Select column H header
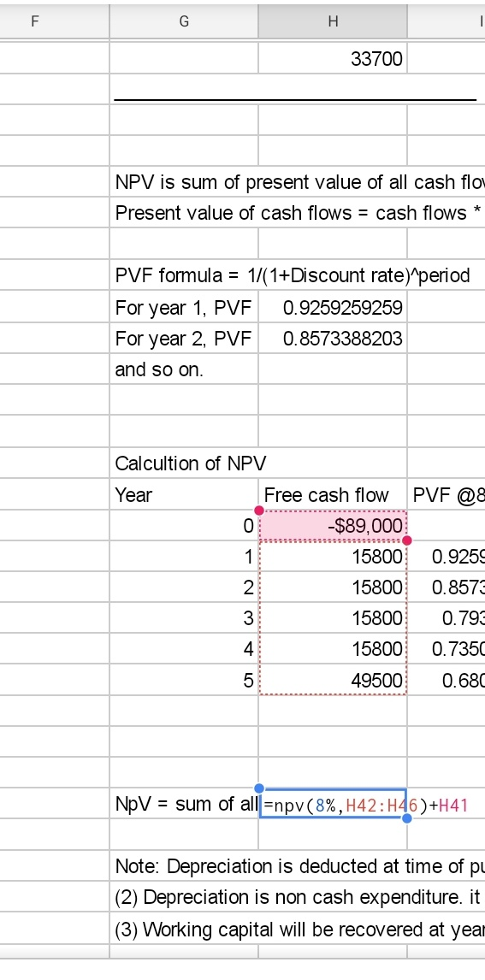The height and width of the screenshot is (980, 485). (x=333, y=21)
